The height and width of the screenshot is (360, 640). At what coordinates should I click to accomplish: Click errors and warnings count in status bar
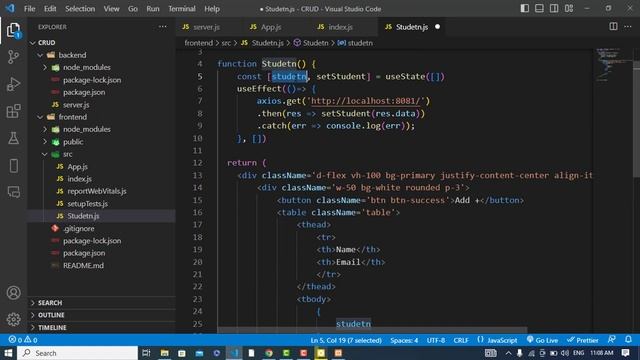click(23, 340)
